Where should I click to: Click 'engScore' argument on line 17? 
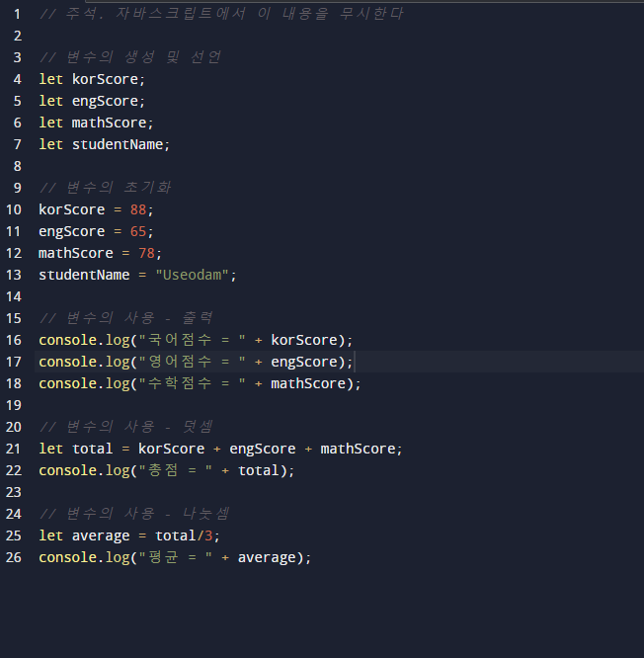point(304,363)
